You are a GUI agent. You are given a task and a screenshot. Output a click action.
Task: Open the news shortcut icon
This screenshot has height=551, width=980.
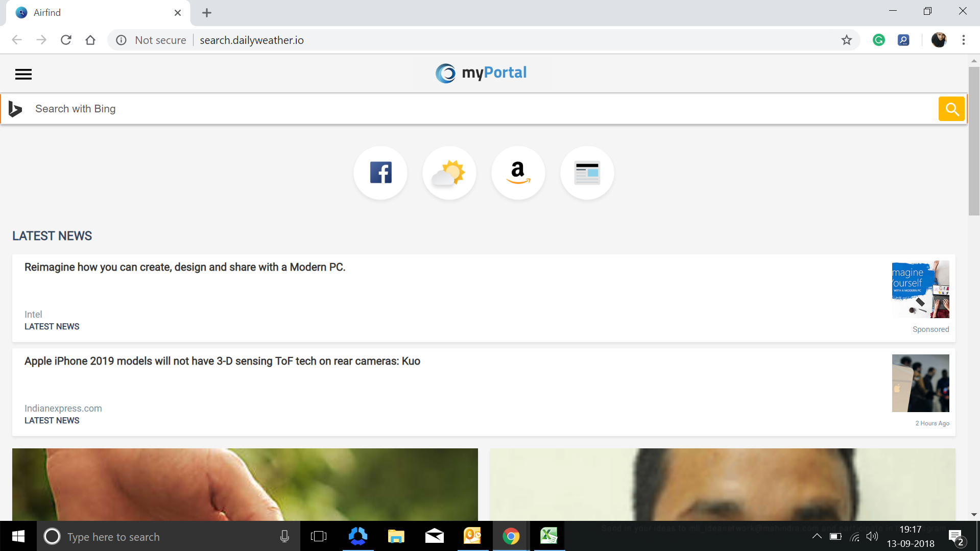pyautogui.click(x=587, y=173)
